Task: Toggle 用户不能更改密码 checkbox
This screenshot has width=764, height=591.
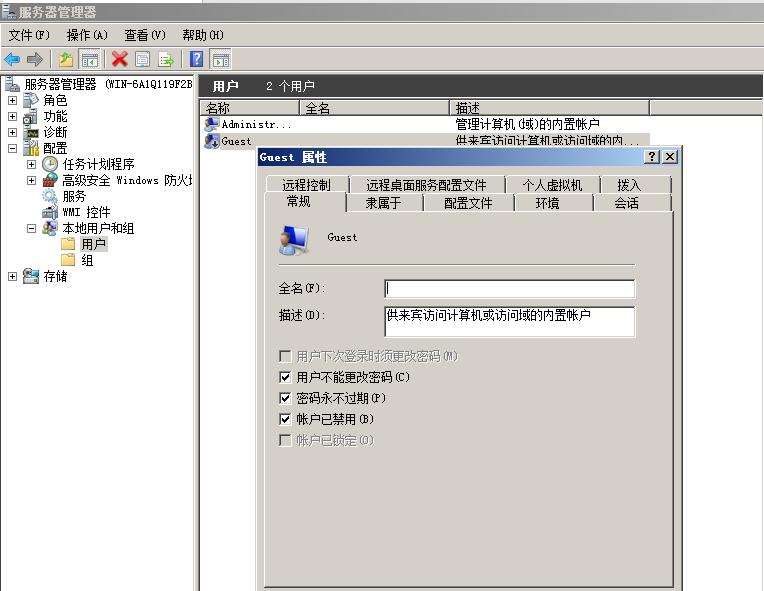Action: (285, 377)
